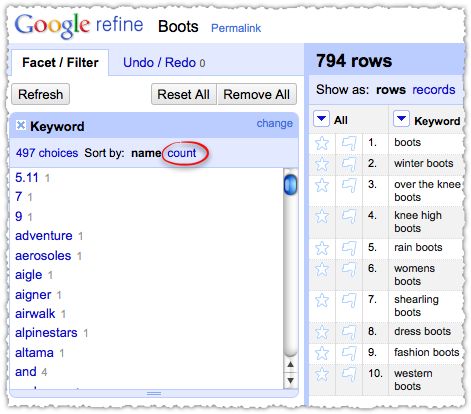471x414 pixels.
Task: Click the facet scrollbar up arrow
Action: [x=290, y=365]
